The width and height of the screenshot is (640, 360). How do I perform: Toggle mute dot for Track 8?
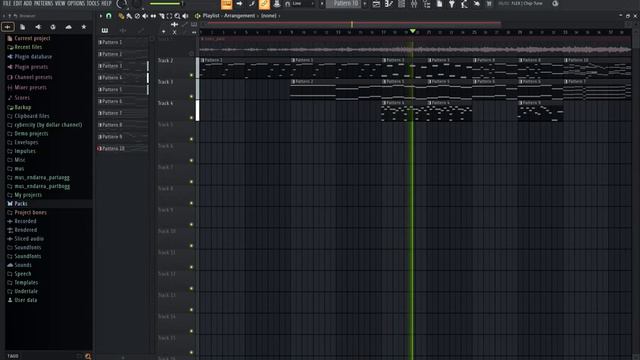[x=191, y=203]
